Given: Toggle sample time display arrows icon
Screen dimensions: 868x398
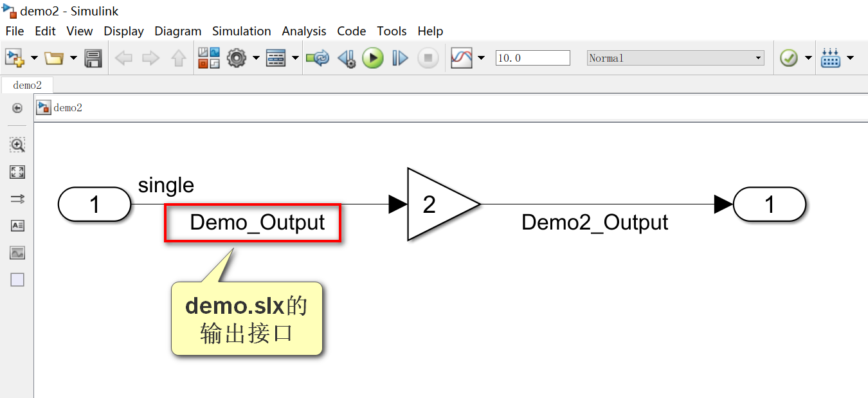Looking at the screenshot, I should 17,199.
